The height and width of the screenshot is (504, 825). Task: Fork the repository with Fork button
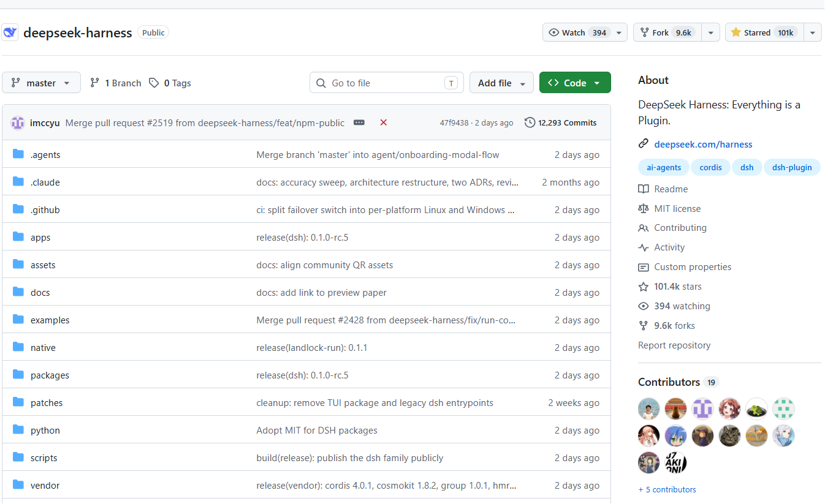point(667,32)
